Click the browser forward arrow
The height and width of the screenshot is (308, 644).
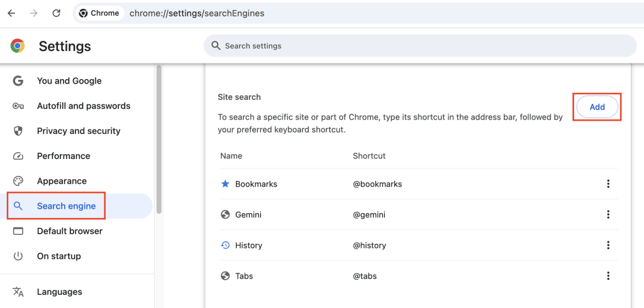click(x=34, y=13)
